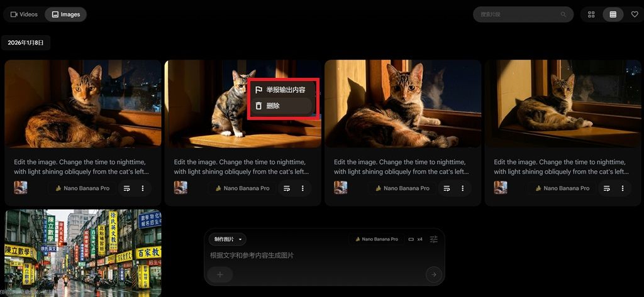The width and height of the screenshot is (644, 297).
Task: Open the first card's three-dot more menu
Action: tap(143, 188)
